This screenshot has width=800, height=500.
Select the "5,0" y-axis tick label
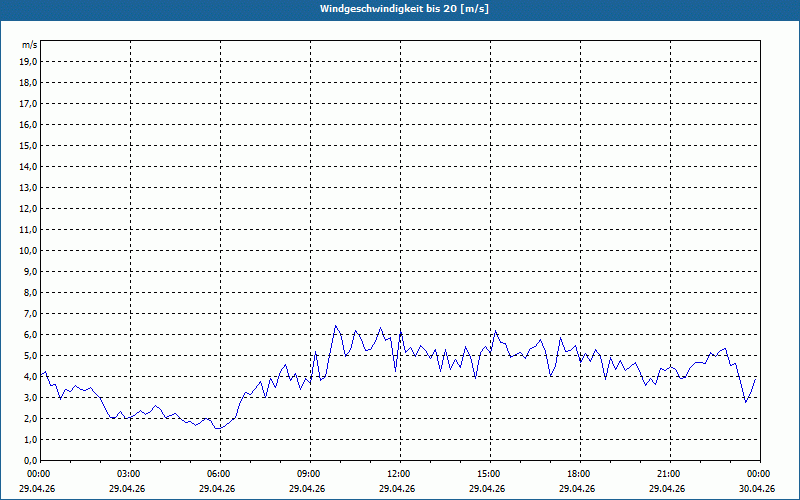[x=30, y=355]
